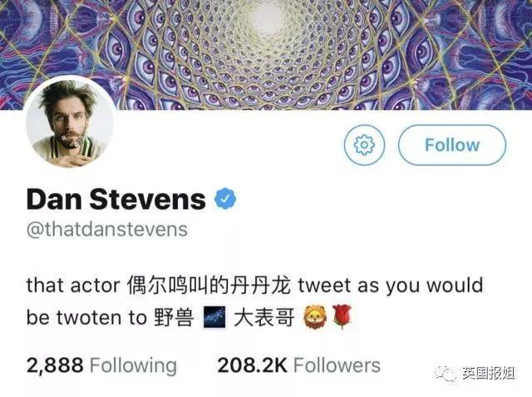The width and height of the screenshot is (532, 397).
Task: Click the 英国报姐 watermark text
Action: tap(488, 373)
